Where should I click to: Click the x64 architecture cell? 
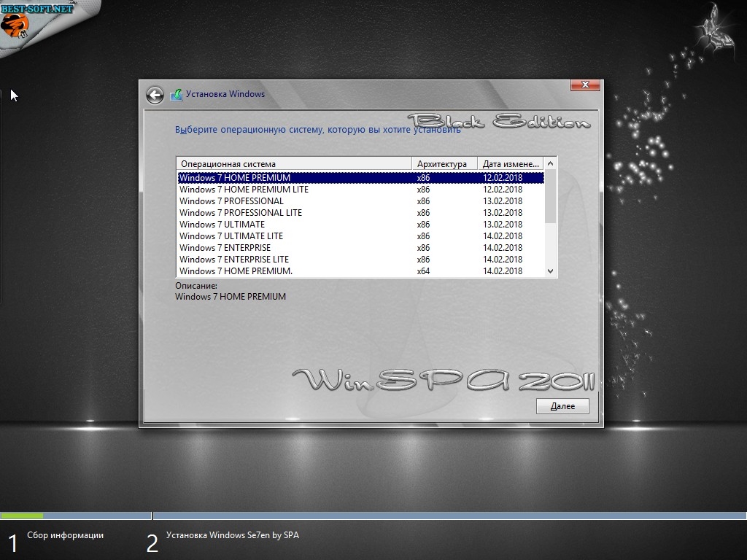423,271
